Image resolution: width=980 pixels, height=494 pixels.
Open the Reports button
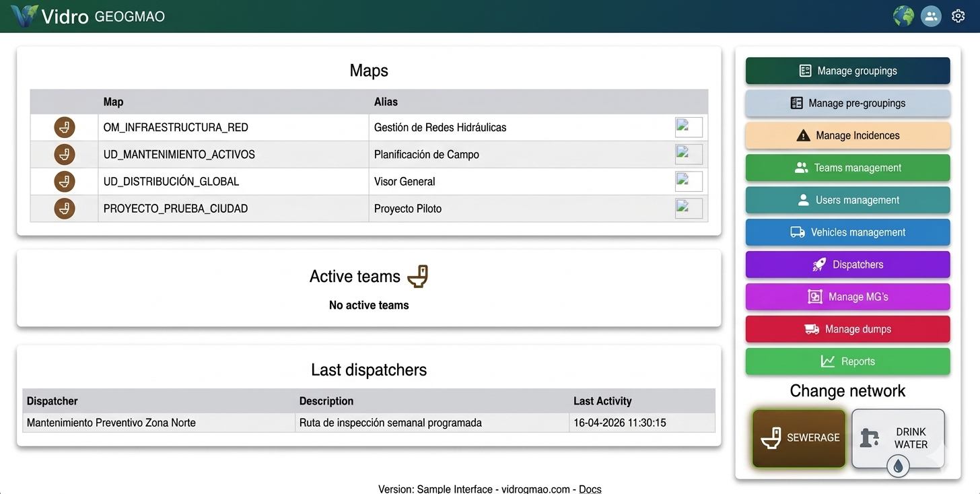coord(847,361)
